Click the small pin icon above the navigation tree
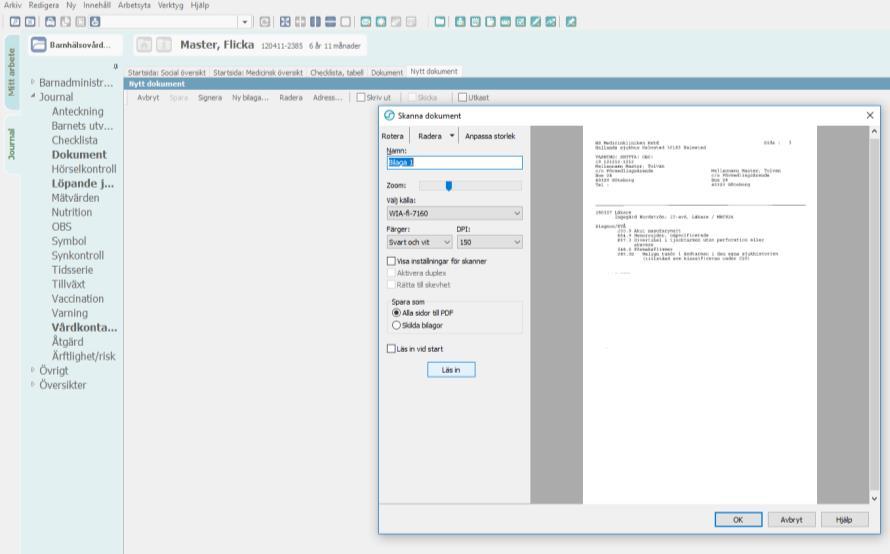The height and width of the screenshot is (554, 890). coord(115,66)
